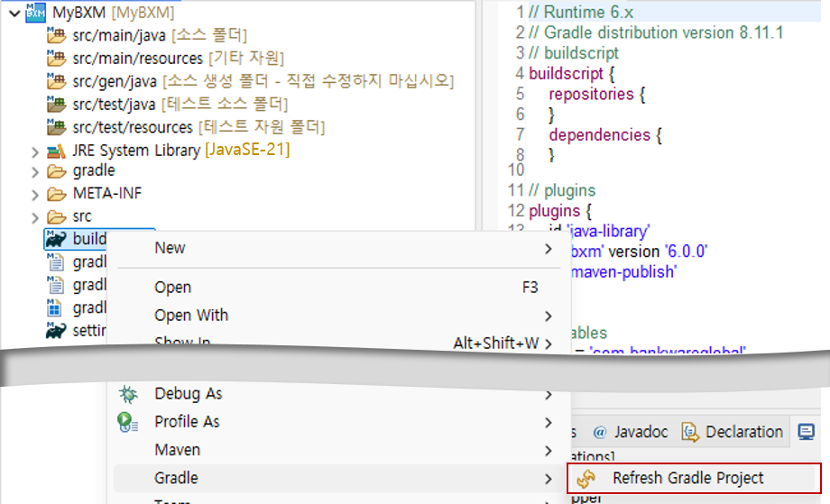Click the JavaSE-21 label
The width and height of the screenshot is (830, 504).
click(x=247, y=150)
